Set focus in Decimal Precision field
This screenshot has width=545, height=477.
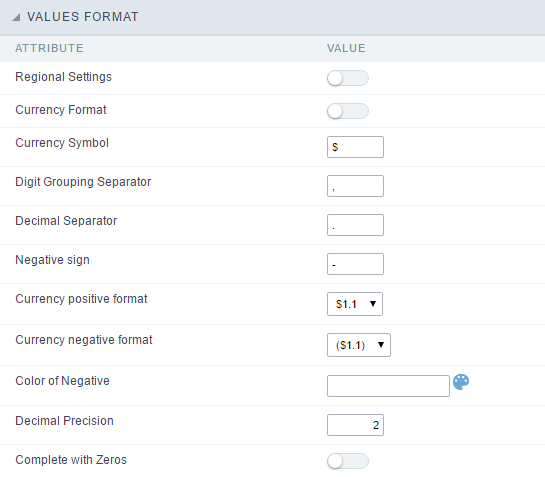click(x=355, y=425)
